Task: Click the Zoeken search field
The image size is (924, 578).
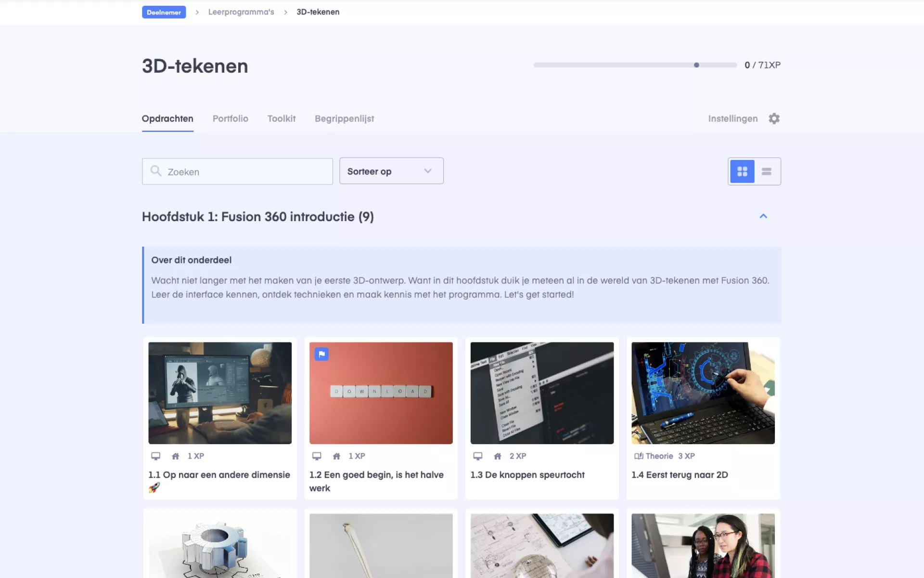Action: click(245, 172)
